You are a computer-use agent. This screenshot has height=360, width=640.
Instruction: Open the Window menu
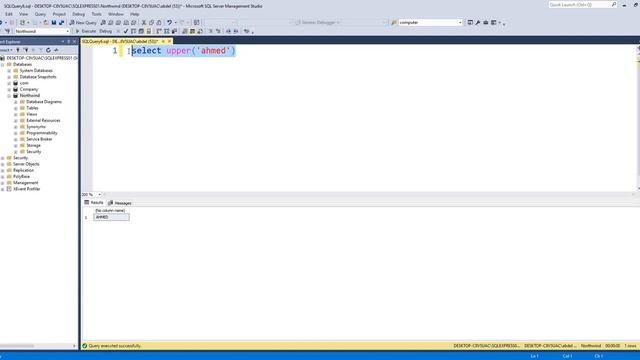click(116, 14)
